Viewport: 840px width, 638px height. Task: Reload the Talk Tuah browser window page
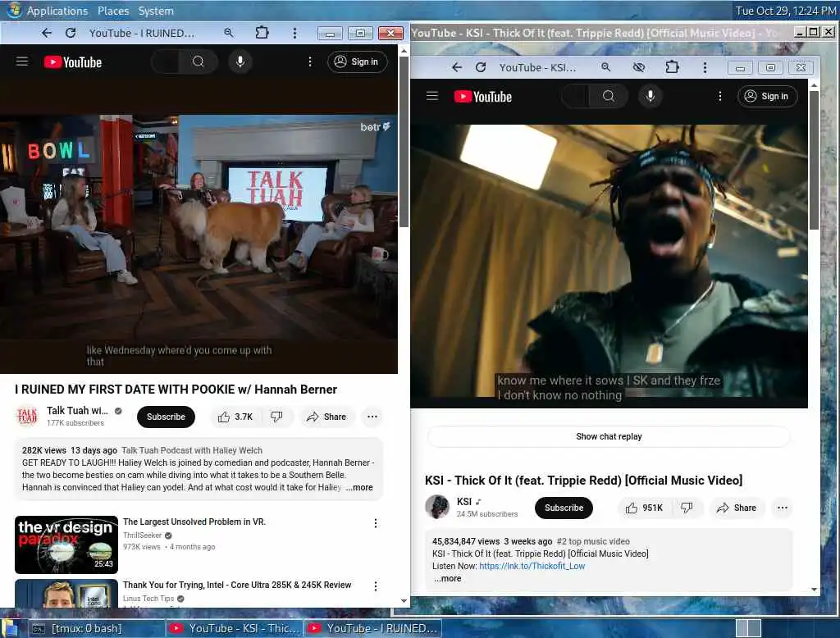[71, 34]
